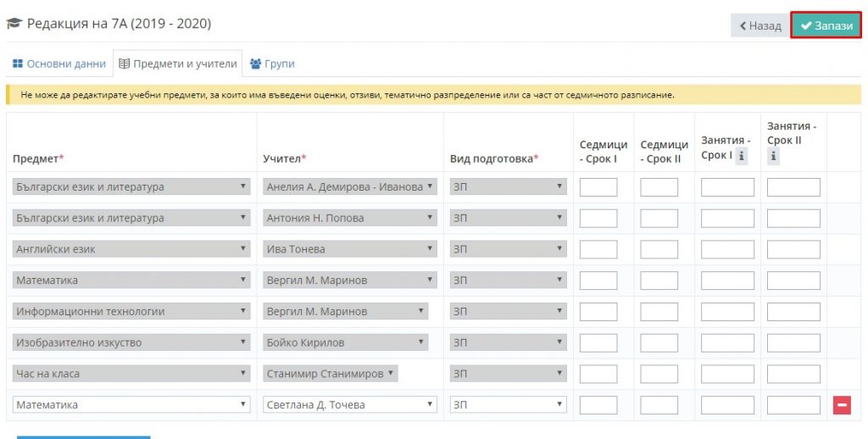Click info icon next to Занятия - Срок I
Screen dimensions: 868x439
coord(741,157)
